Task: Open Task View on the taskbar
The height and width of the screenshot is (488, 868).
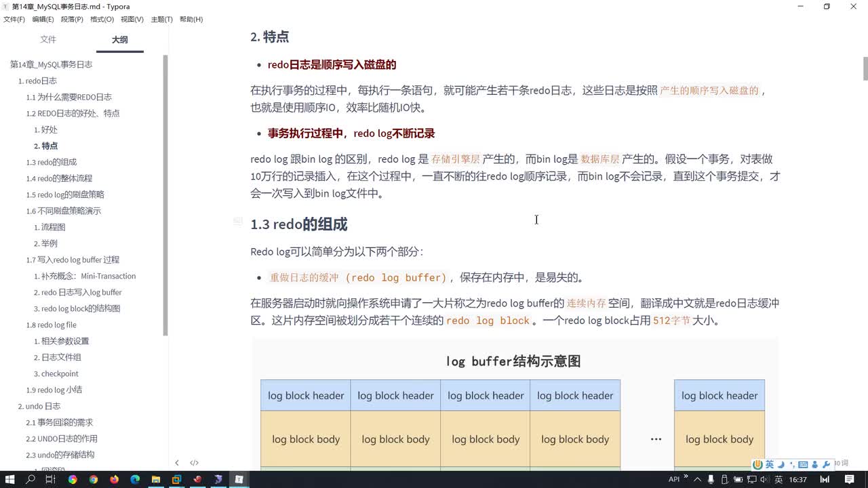Action: pos(51,479)
